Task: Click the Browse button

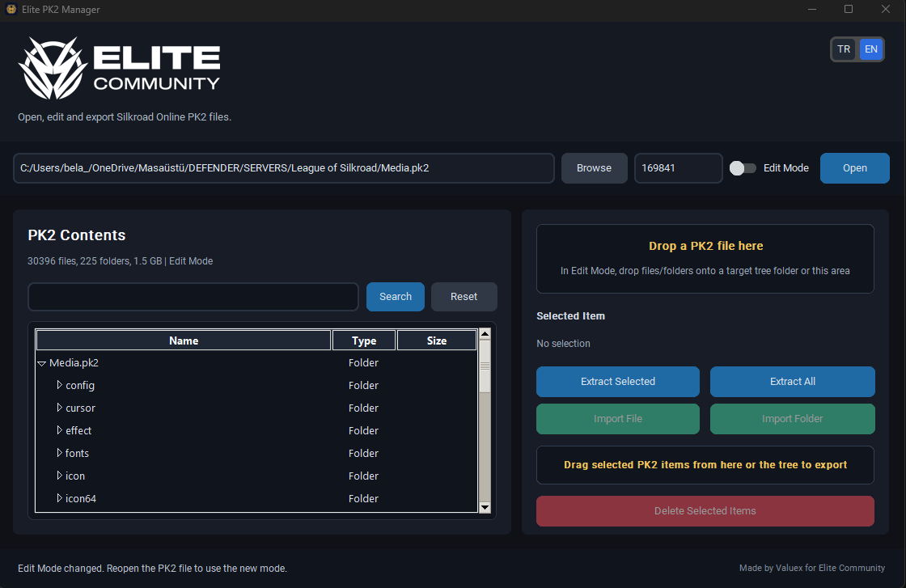Action: click(594, 168)
